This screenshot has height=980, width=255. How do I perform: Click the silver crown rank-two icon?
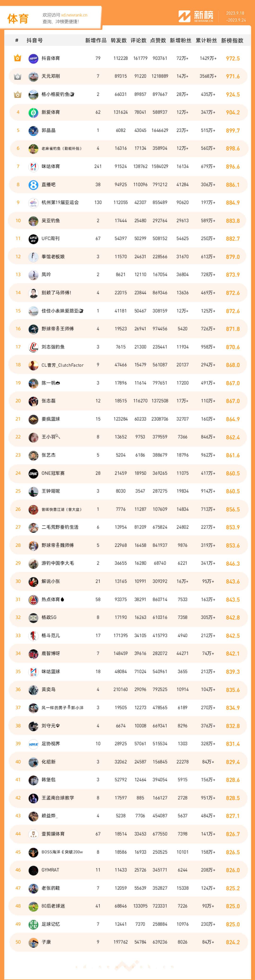point(17,76)
